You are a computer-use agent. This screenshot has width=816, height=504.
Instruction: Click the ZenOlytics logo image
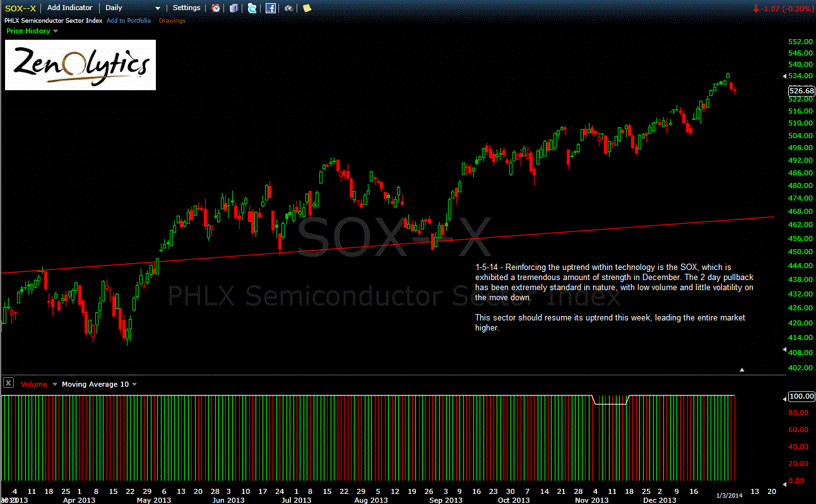80,65
